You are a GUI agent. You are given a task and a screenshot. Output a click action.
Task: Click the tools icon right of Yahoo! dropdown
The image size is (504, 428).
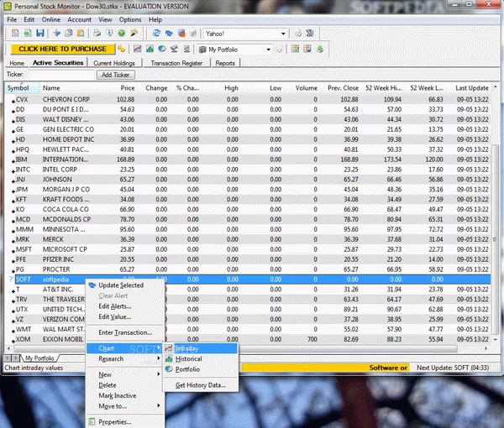pos(310,33)
